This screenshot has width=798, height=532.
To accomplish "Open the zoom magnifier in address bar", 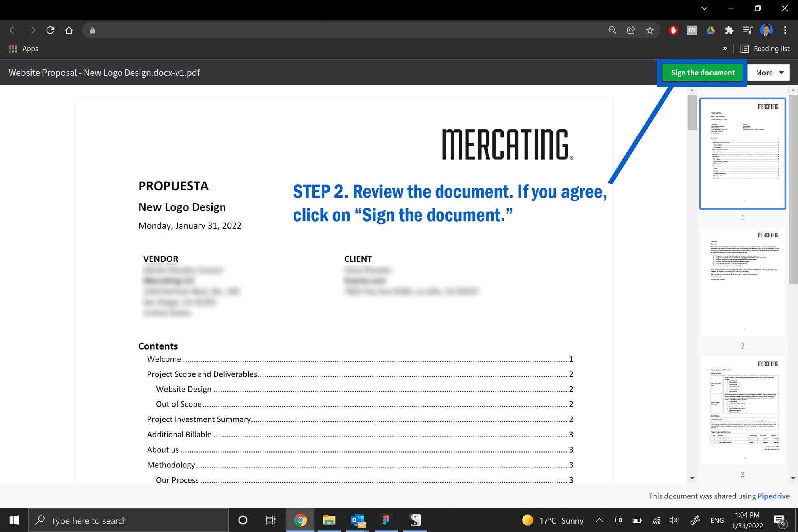I will click(612, 30).
